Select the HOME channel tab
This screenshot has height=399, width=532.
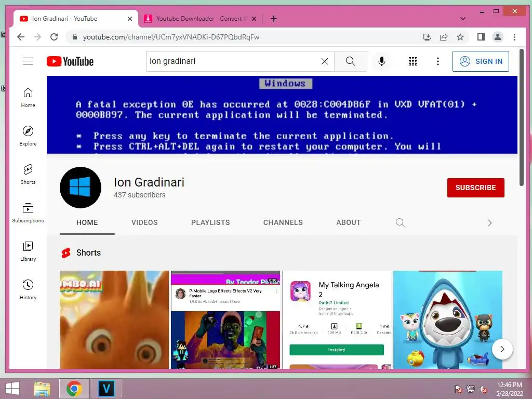point(87,222)
